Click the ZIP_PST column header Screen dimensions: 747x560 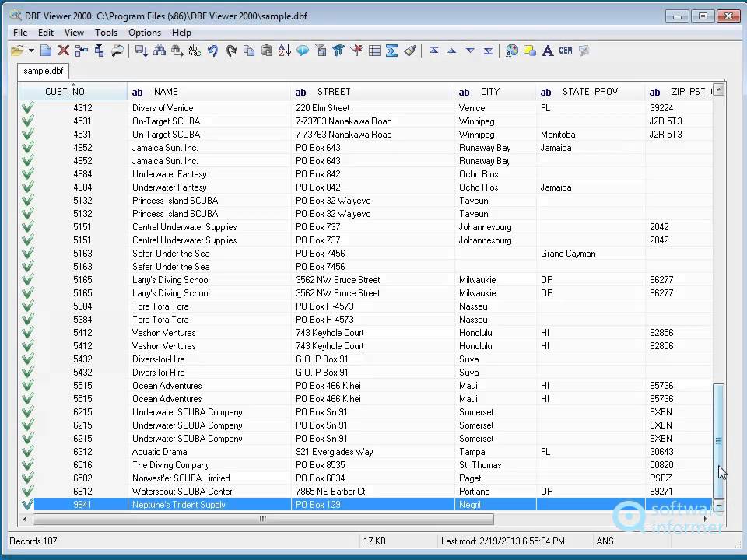[679, 92]
